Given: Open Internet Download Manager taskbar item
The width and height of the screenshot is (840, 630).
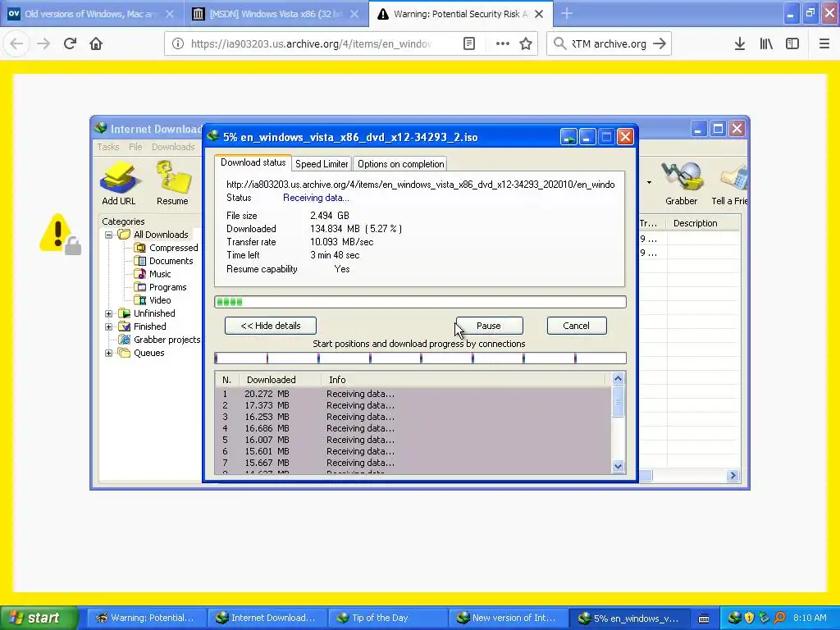Looking at the screenshot, I should click(267, 618).
